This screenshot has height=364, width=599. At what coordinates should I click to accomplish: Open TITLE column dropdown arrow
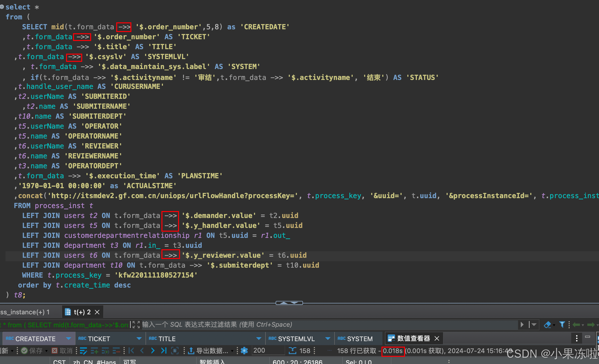point(259,338)
